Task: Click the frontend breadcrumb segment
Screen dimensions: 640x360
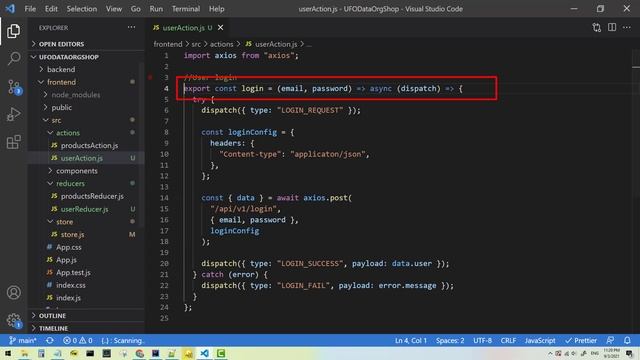Action: click(168, 44)
